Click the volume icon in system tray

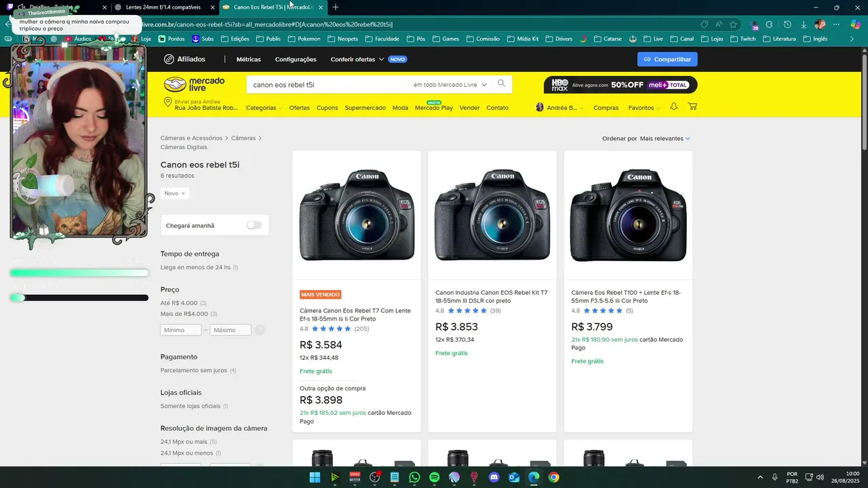point(820,477)
